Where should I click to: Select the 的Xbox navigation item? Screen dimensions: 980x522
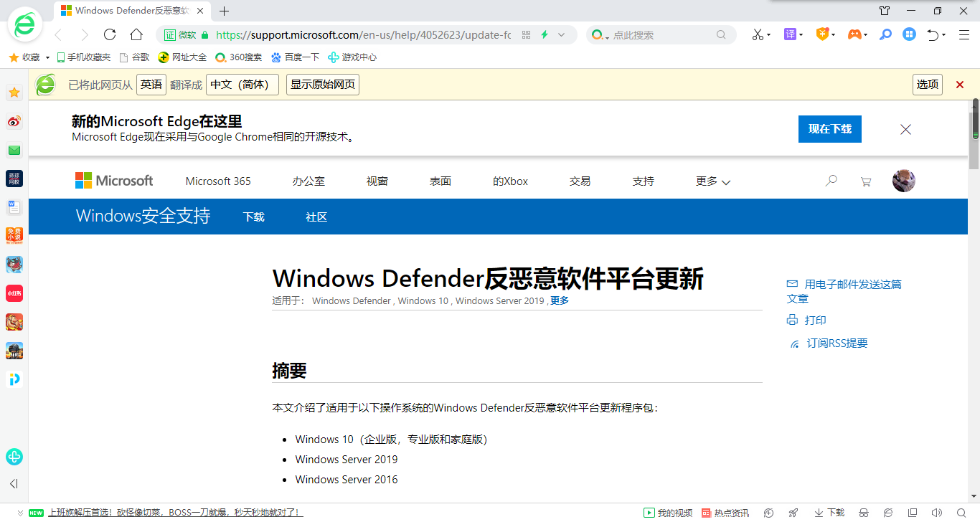(510, 181)
